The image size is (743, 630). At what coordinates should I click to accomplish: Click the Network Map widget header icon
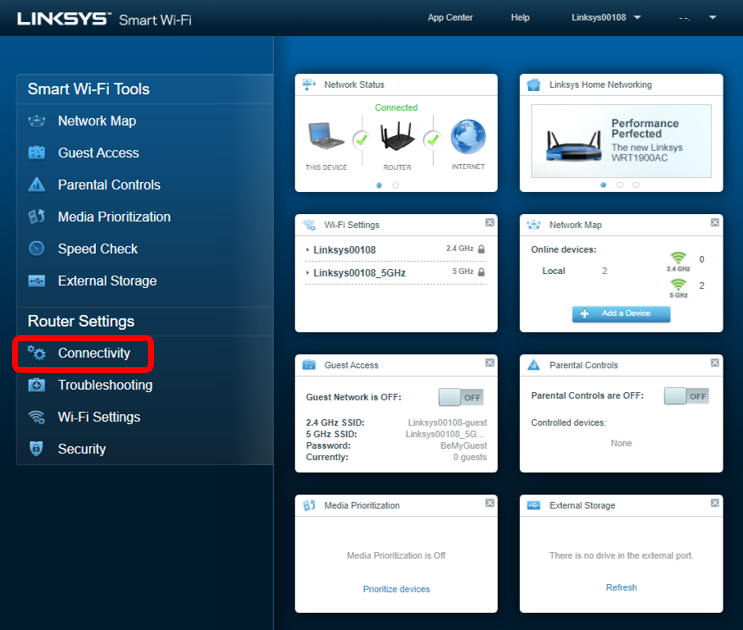pos(534,225)
